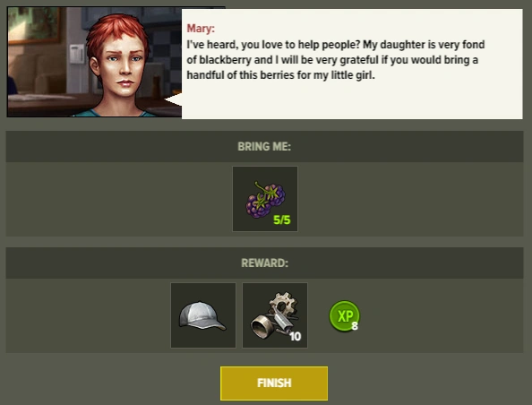Screen dimensions: 532x405
Task: Click the green XP badge
Action: click(x=344, y=315)
